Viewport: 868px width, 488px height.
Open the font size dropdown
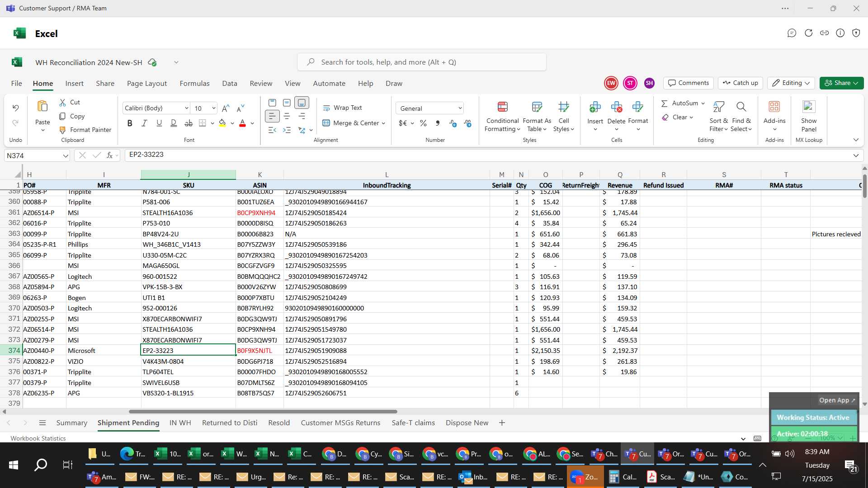tap(213, 108)
